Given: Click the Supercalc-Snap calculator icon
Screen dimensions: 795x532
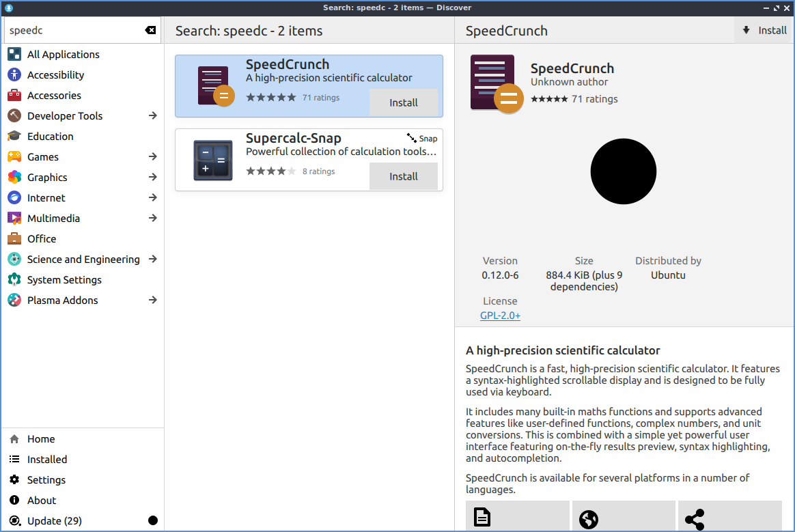Looking at the screenshot, I should click(x=212, y=160).
